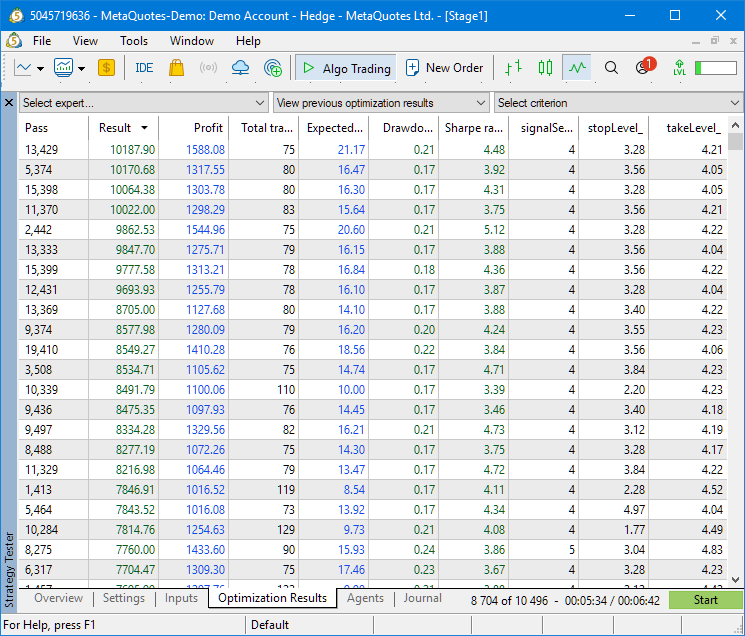The height and width of the screenshot is (636, 745).
Task: Select the candlestick chart icon
Action: click(545, 68)
